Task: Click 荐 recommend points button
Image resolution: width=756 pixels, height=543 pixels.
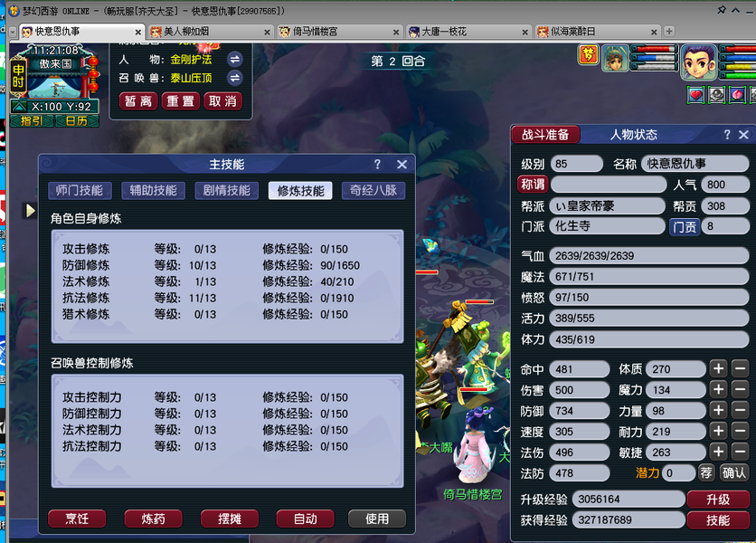Action: 706,473
